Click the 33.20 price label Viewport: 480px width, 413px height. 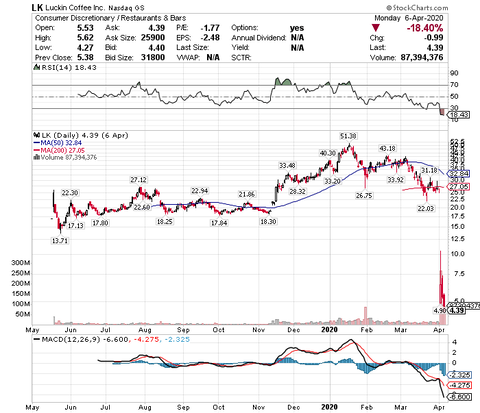(x=332, y=181)
